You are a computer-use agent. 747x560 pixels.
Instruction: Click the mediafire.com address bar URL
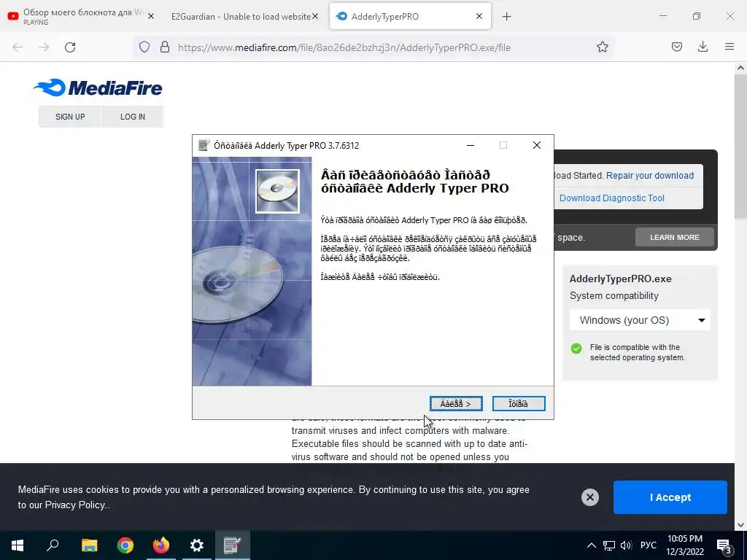pyautogui.click(x=344, y=47)
